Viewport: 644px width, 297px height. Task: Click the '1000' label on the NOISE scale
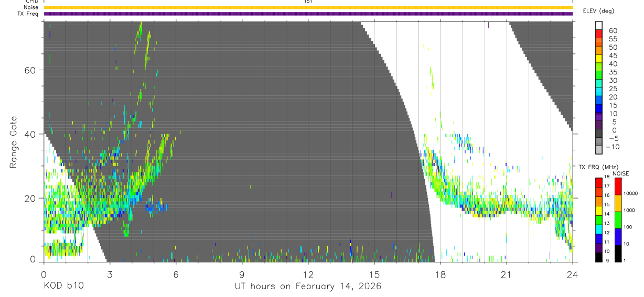click(629, 210)
